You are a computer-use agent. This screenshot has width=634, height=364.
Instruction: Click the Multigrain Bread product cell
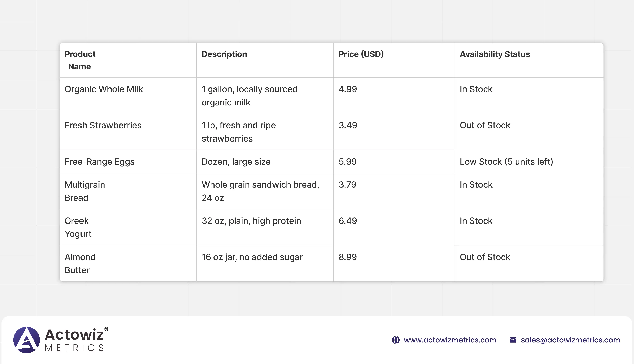point(85,191)
